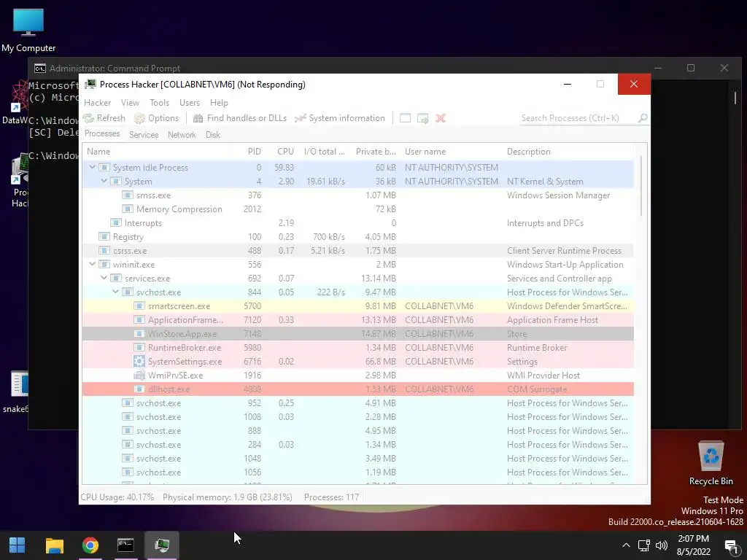Open the Tools menu
The image size is (747, 560).
tap(159, 103)
